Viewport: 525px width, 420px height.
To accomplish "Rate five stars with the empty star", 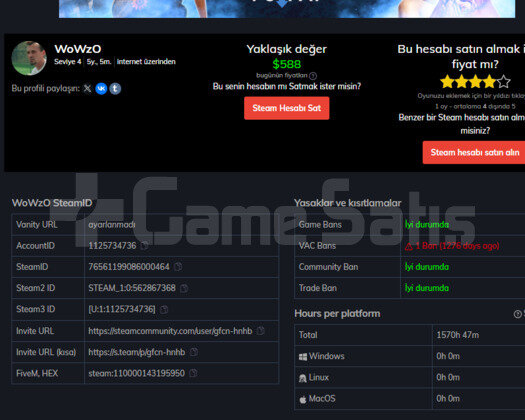I will (504, 81).
